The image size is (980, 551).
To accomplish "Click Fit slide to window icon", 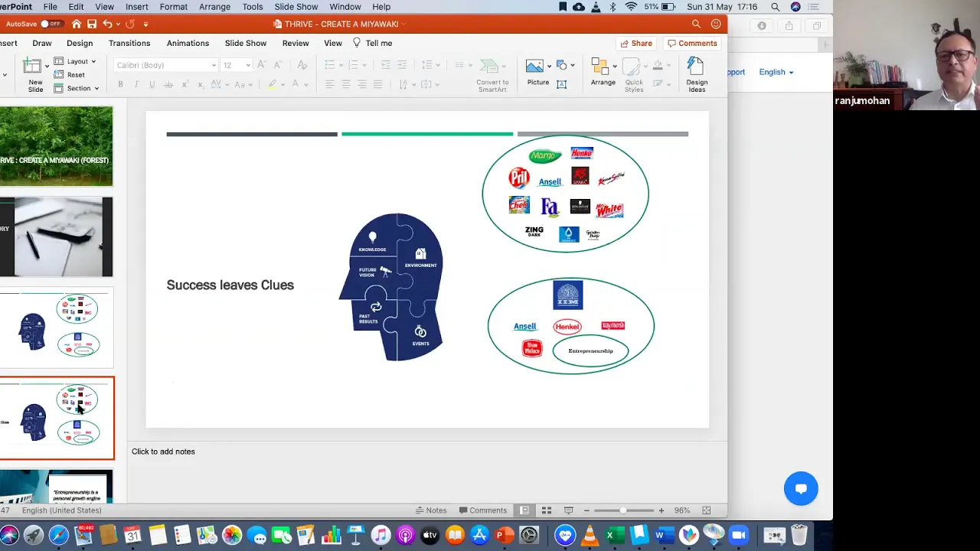I will coord(707,510).
